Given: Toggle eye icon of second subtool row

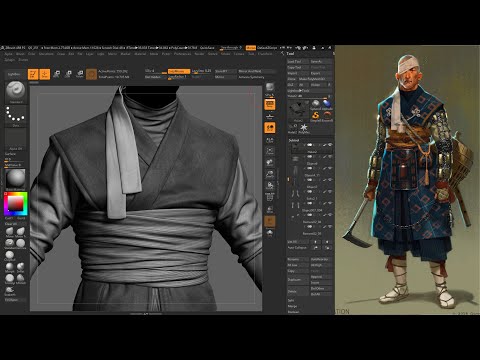Looking at the screenshot, I should [330, 157].
